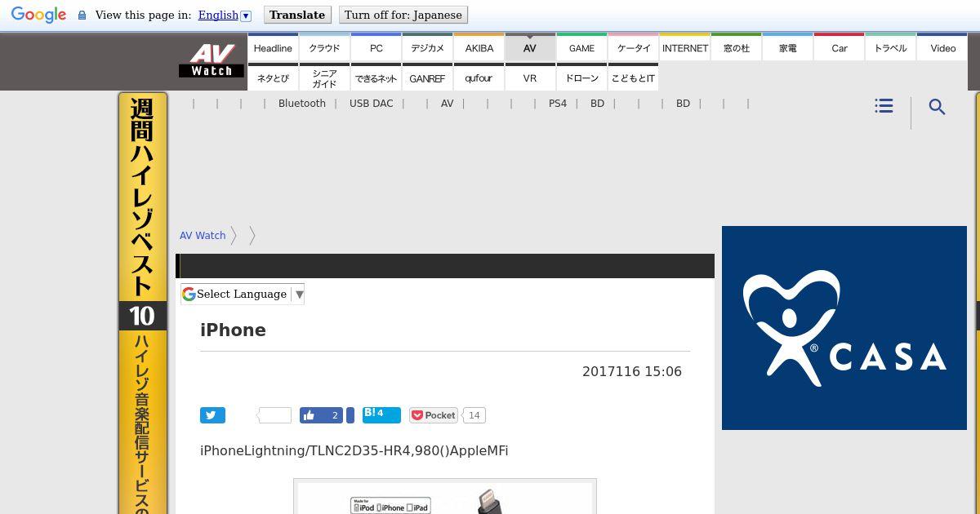Screen dimensions: 980x514
Task: Follow the AV topic link in subnav
Action: (447, 104)
